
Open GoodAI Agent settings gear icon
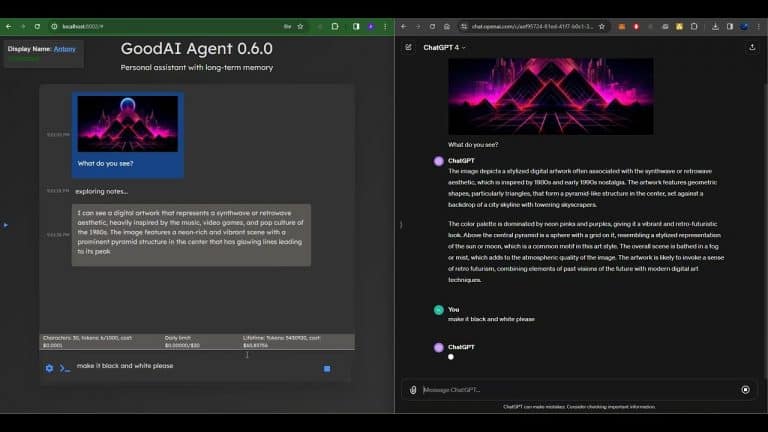[49, 368]
